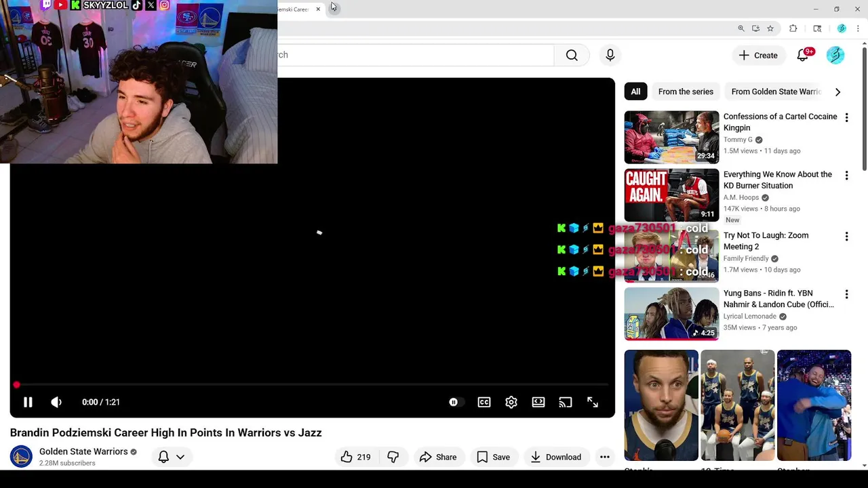Play Yung Bans - Ridin thumbnail
868x488 pixels.
click(x=671, y=314)
